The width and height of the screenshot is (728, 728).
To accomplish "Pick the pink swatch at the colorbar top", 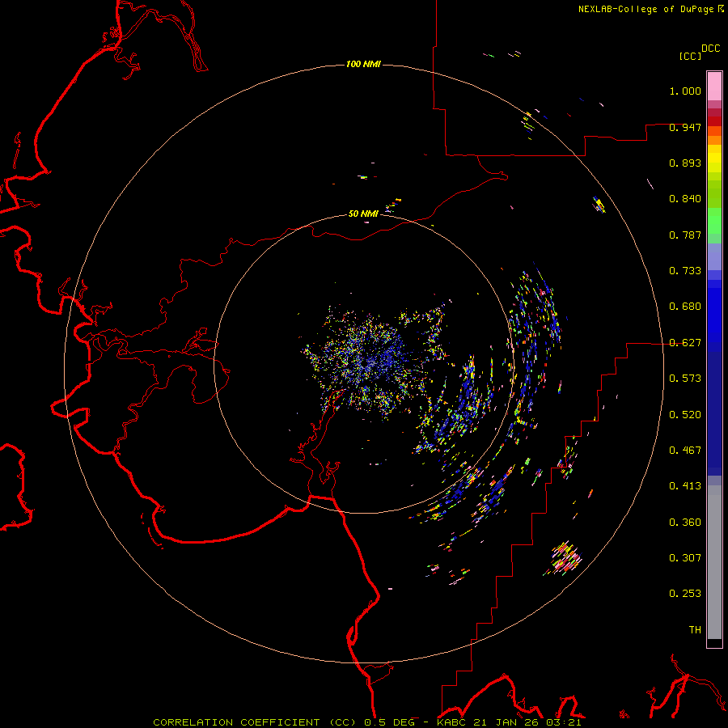I will point(714,87).
